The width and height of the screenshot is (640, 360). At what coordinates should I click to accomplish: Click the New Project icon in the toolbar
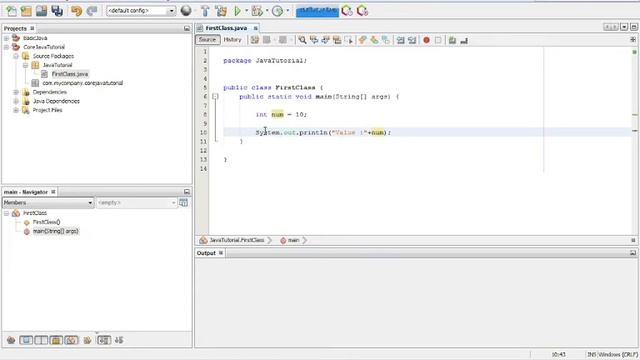point(27,11)
